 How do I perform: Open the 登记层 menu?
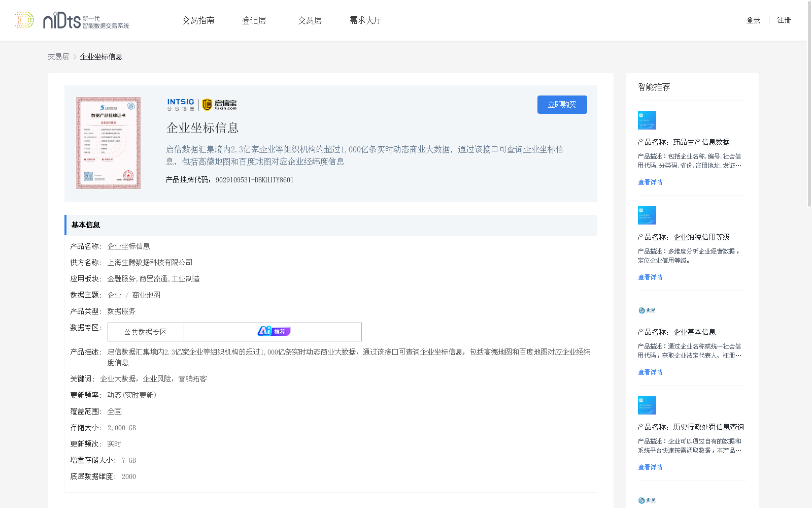(x=254, y=20)
